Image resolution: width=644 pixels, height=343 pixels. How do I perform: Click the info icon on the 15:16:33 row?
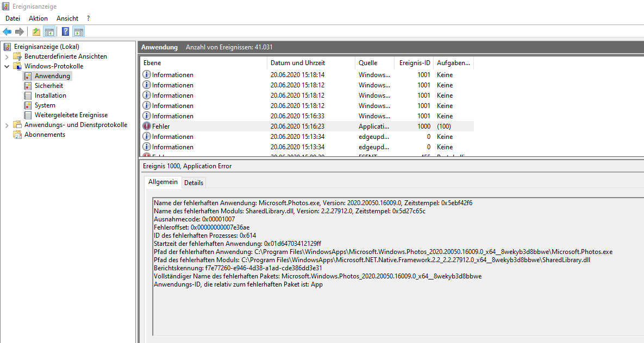[147, 116]
